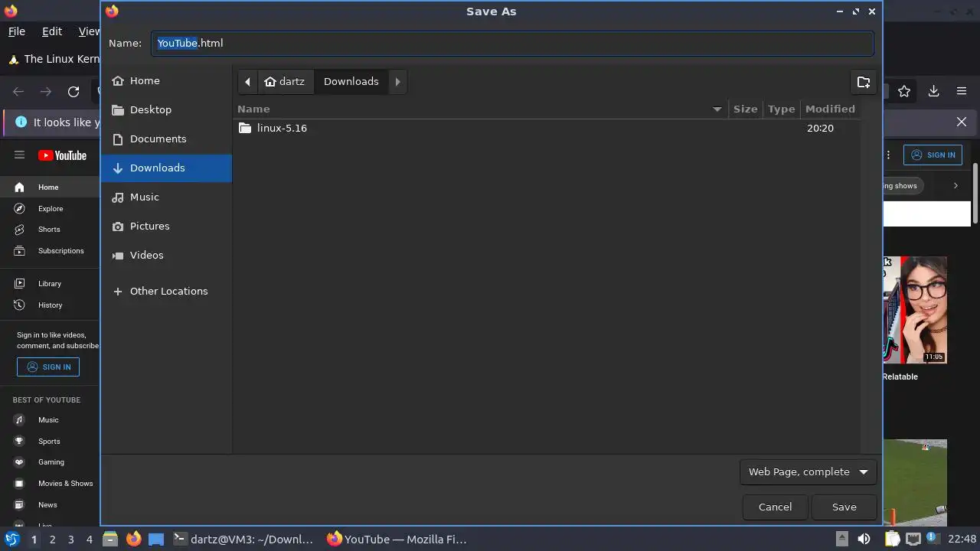This screenshot has height=551, width=980.
Task: Click the Create Folder icon in Save dialog
Action: click(x=864, y=82)
